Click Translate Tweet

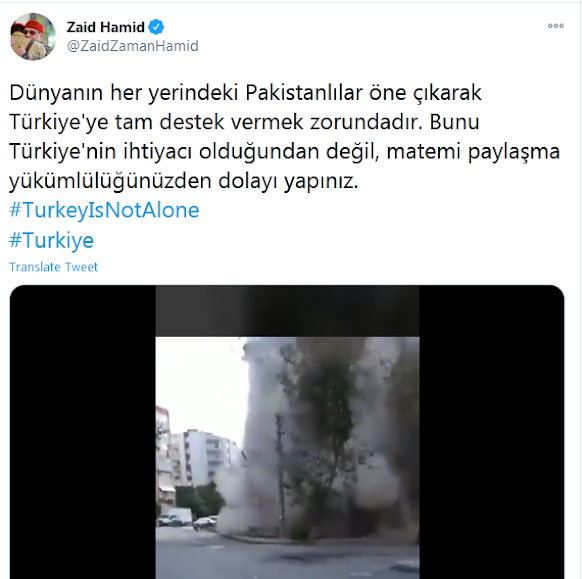point(53,267)
